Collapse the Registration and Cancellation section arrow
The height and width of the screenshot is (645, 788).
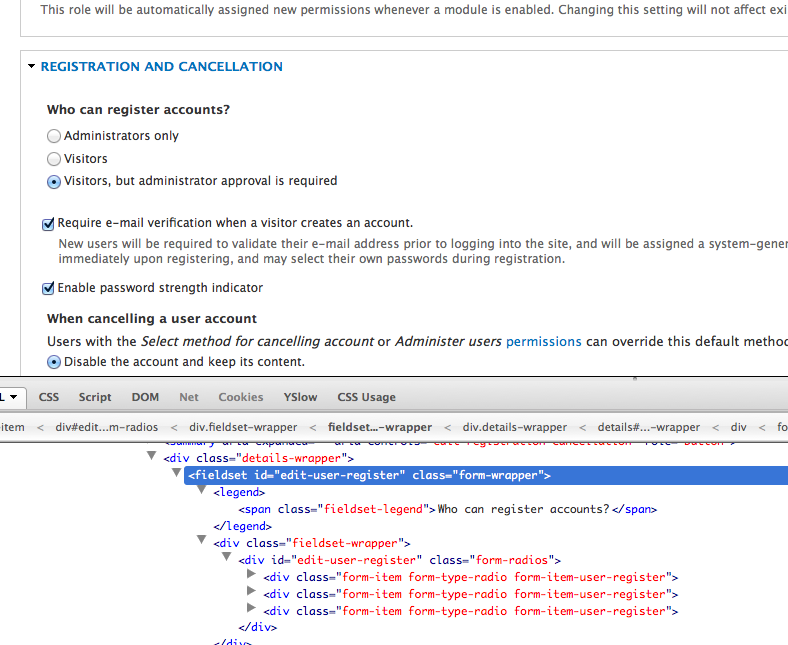[x=32, y=66]
